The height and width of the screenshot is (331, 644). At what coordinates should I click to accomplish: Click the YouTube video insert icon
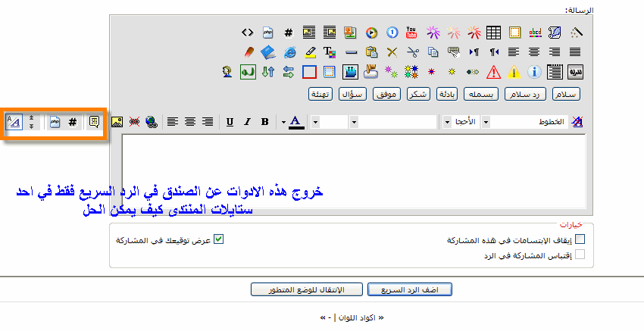411,33
